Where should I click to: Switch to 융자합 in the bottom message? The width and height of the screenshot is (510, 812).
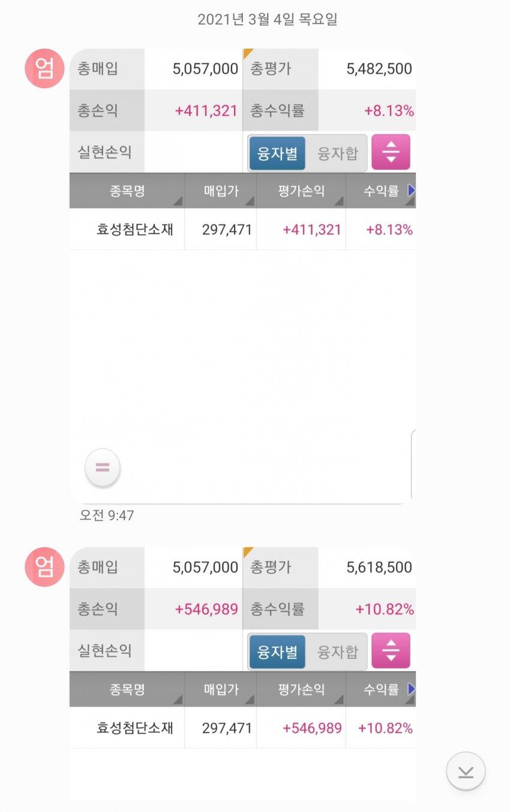click(x=337, y=651)
